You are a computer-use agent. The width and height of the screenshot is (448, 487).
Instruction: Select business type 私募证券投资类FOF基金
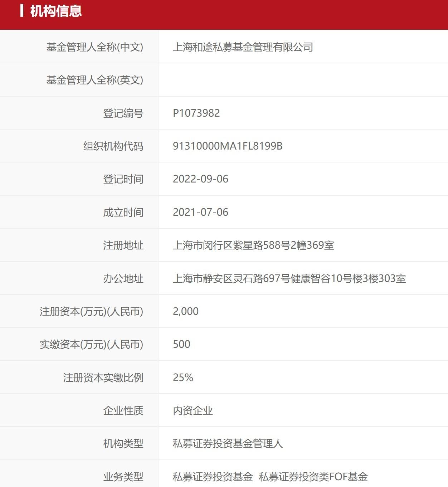(x=313, y=477)
